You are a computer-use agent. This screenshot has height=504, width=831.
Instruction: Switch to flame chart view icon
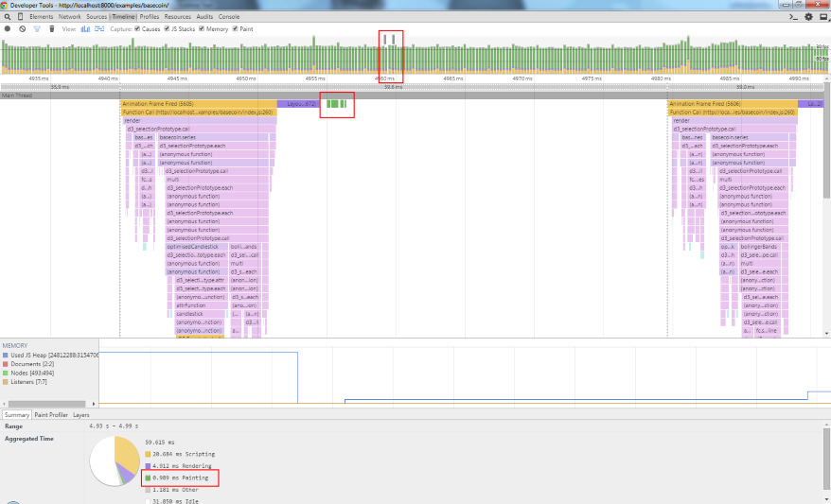point(98,29)
